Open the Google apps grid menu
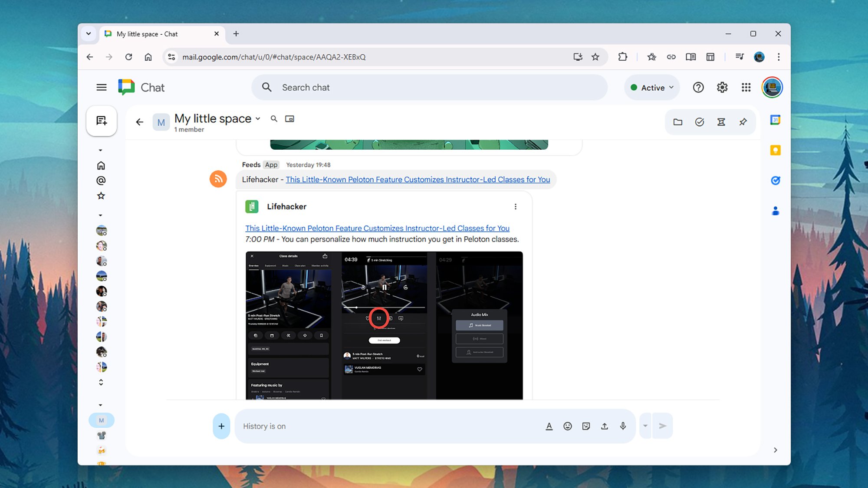The width and height of the screenshot is (868, 488). click(x=746, y=87)
